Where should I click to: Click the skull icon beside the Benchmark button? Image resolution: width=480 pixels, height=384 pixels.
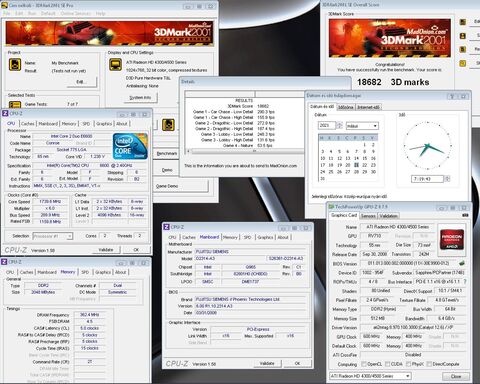[x=168, y=125]
